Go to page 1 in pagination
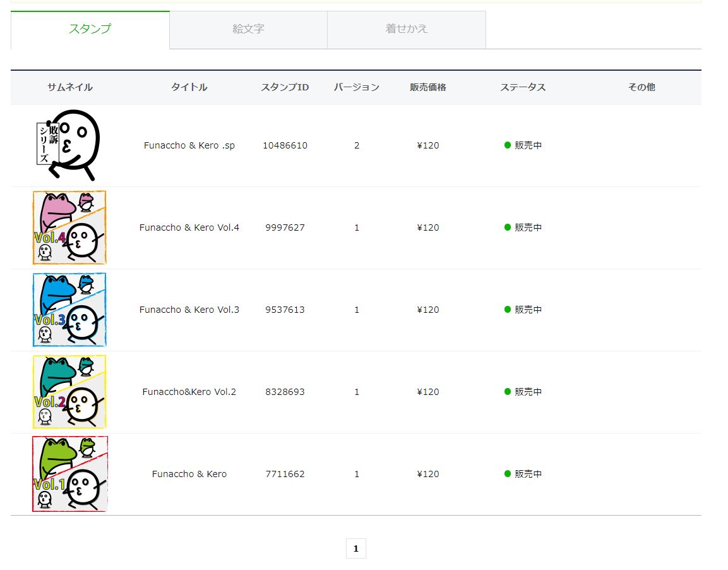 pos(356,549)
